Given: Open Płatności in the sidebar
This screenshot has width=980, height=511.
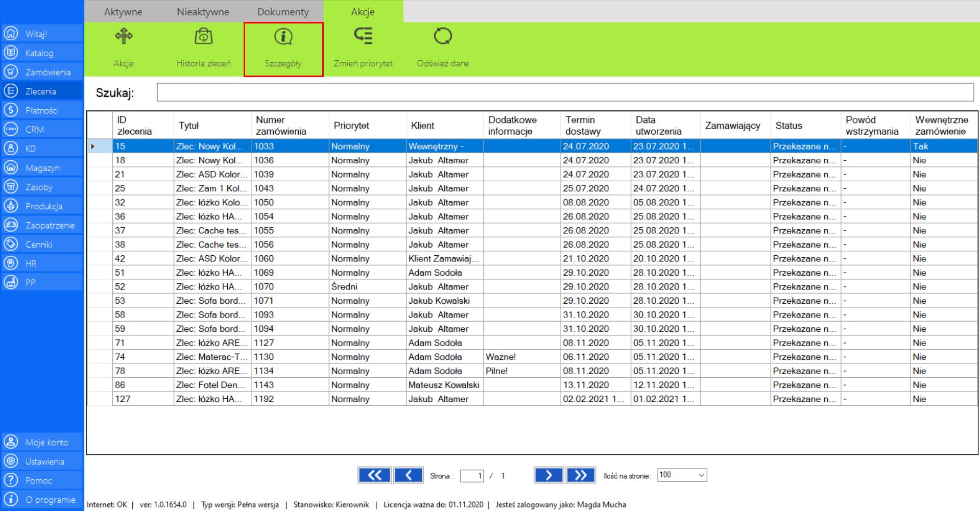Looking at the screenshot, I should (x=42, y=110).
